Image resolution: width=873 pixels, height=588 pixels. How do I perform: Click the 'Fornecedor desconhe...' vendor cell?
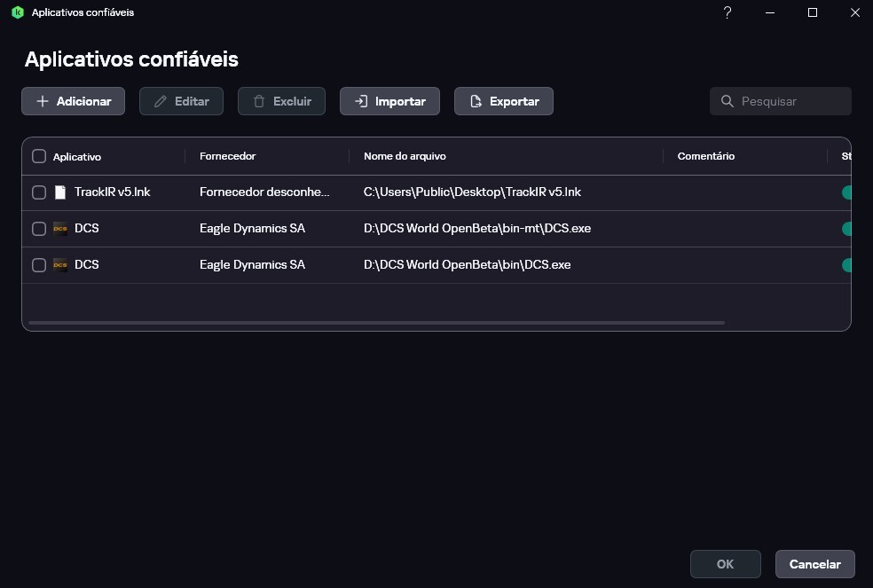point(264,192)
